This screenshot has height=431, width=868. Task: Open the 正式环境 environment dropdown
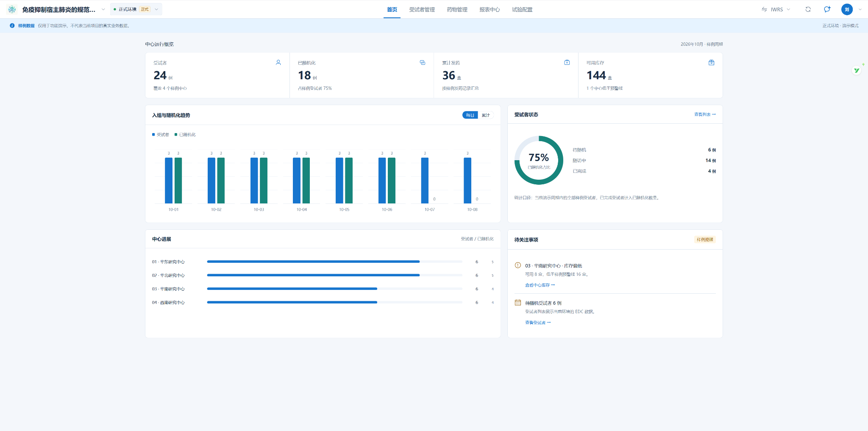(136, 9)
